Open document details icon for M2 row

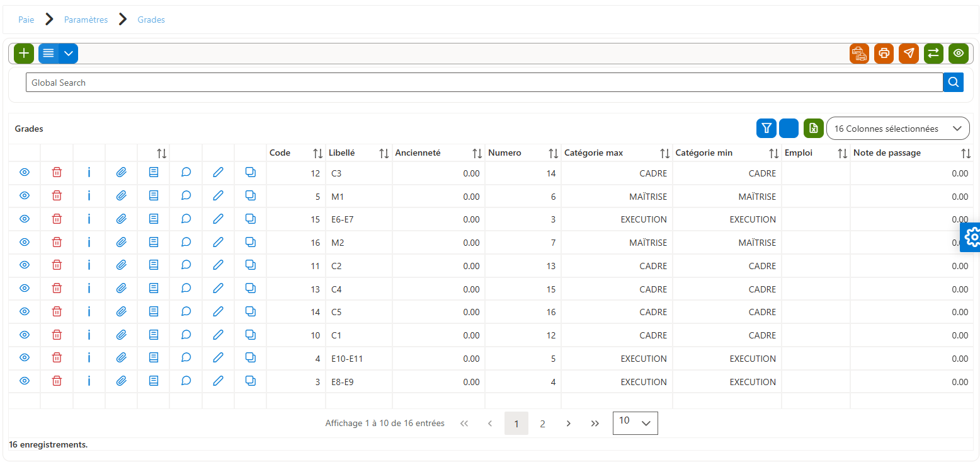[x=154, y=242]
